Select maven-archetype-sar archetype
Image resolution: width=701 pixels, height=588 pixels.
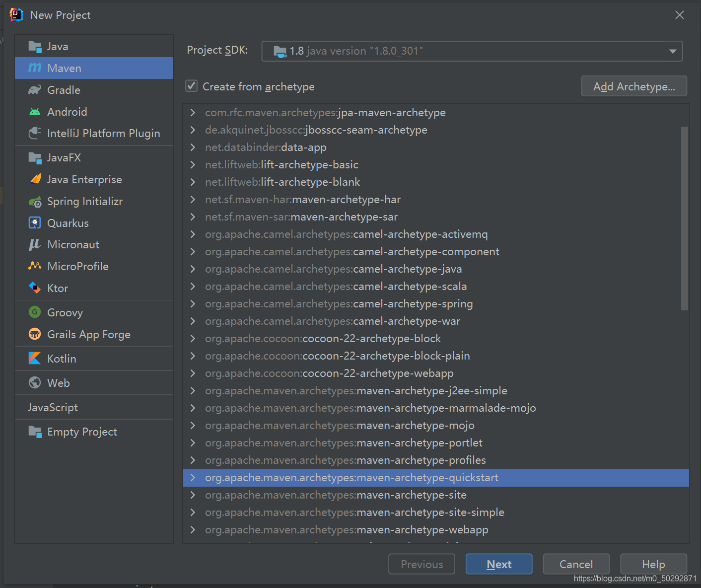point(436,217)
